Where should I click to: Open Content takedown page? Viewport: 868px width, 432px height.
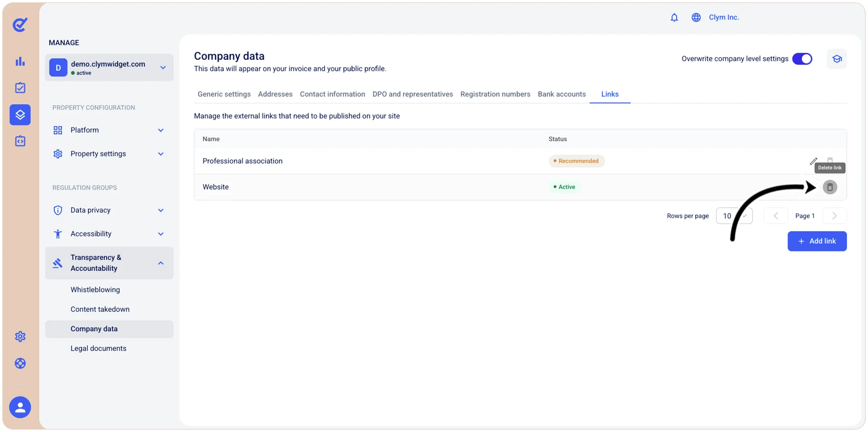[x=100, y=309]
